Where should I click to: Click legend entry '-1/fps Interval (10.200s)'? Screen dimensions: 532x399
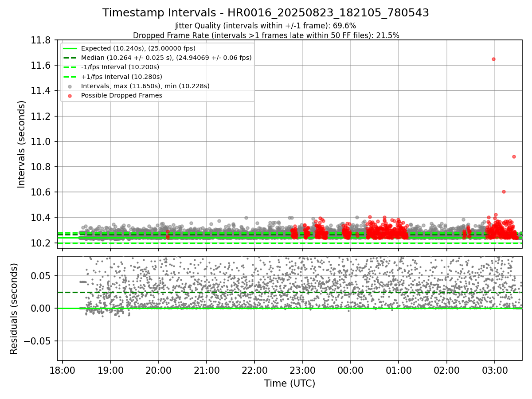point(120,67)
